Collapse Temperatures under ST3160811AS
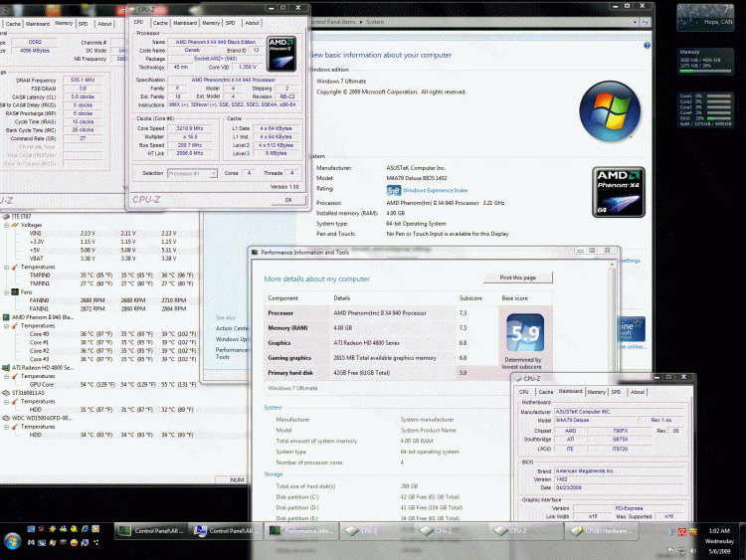The image size is (746, 560). [6, 402]
